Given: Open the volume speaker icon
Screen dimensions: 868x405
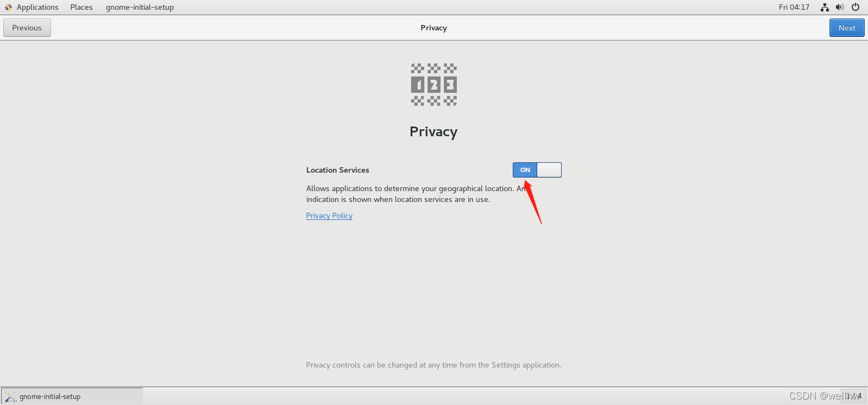Looking at the screenshot, I should 840,7.
